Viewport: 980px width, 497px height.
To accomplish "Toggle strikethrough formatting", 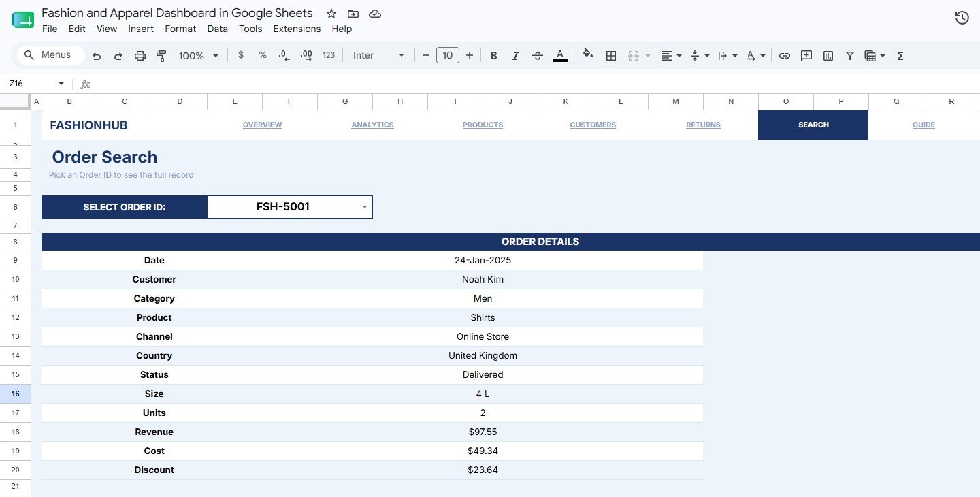I will 538,56.
